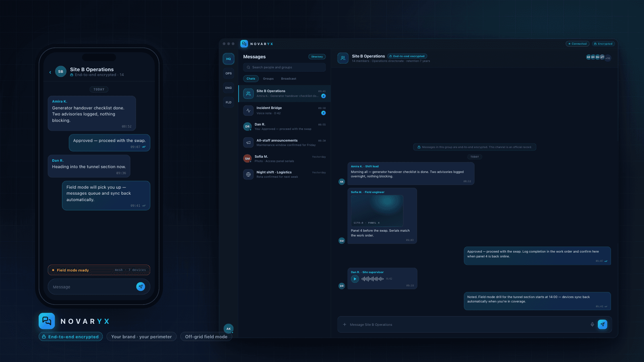Click the SM avatar beside Sofia's photo message
Viewport: 644px width, 362px height.
pyautogui.click(x=342, y=241)
